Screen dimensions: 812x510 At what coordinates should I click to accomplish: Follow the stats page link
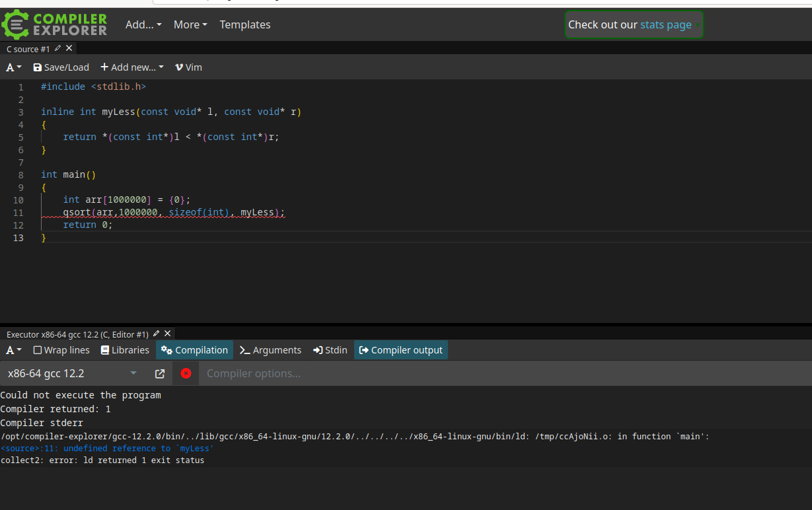[x=665, y=24]
